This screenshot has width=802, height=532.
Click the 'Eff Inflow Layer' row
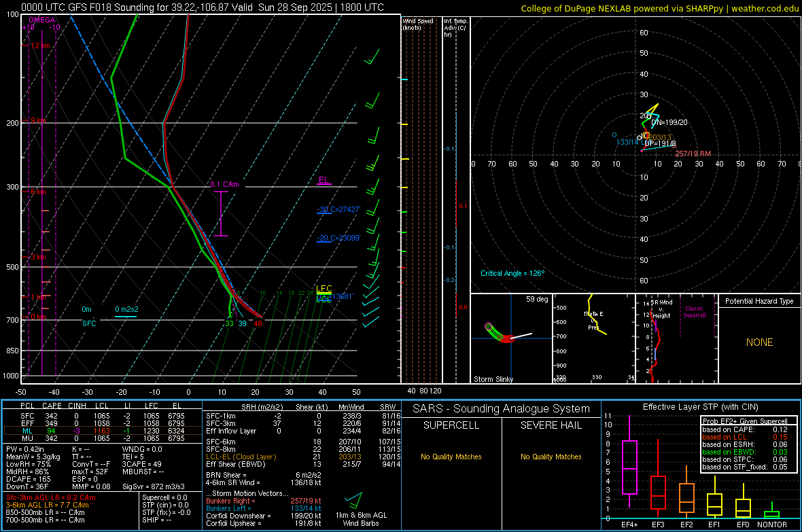[302, 431]
